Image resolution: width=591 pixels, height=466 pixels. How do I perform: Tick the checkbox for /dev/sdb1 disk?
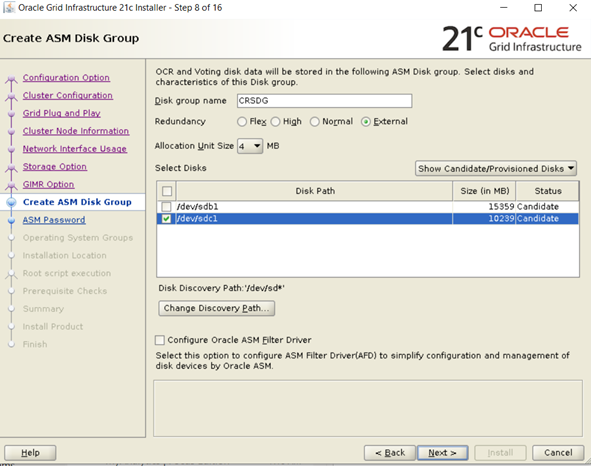pos(166,207)
